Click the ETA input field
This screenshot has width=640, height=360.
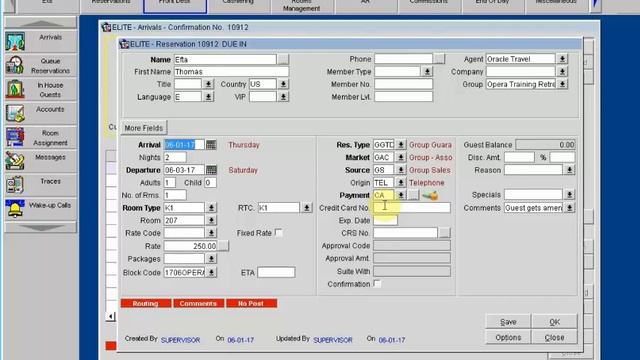coord(276,272)
